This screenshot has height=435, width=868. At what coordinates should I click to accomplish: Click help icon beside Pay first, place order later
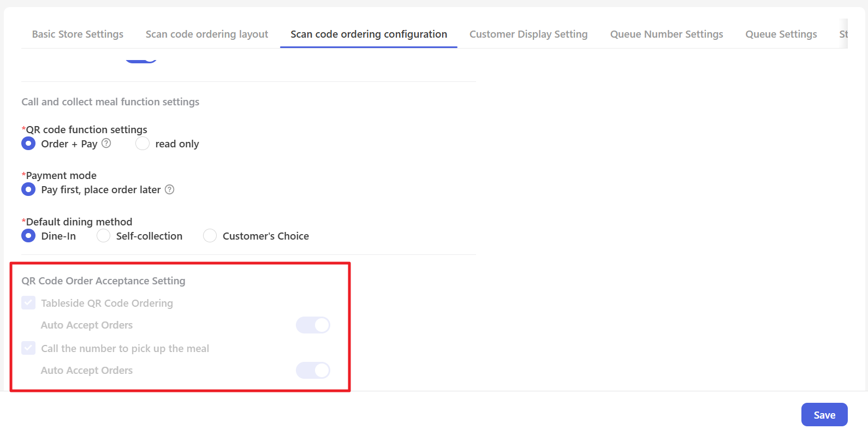(170, 189)
